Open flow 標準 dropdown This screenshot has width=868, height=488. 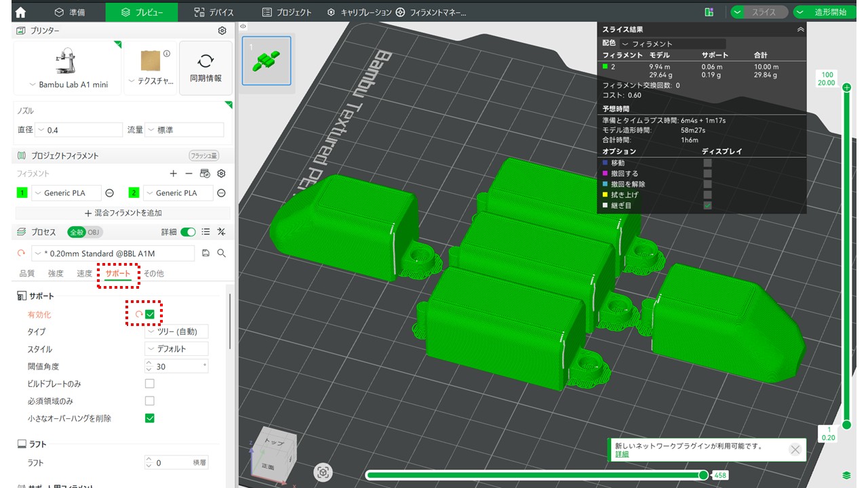pos(184,129)
